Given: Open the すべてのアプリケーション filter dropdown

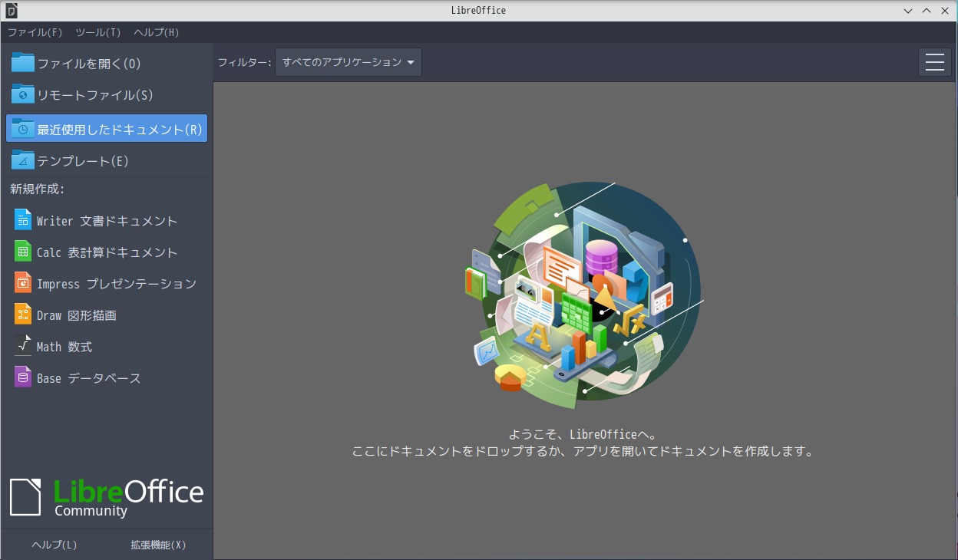Looking at the screenshot, I should 348,62.
